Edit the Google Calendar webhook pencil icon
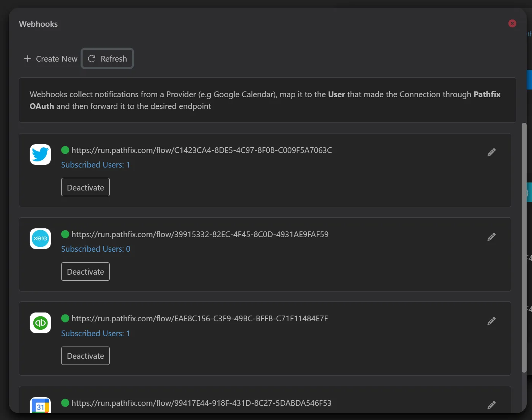532x420 pixels. (x=491, y=405)
